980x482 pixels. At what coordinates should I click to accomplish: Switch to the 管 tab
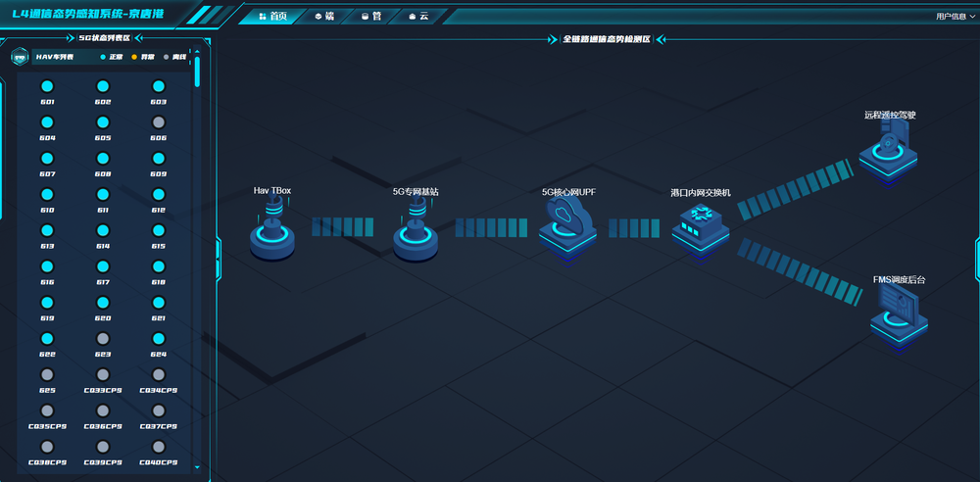pos(371,17)
